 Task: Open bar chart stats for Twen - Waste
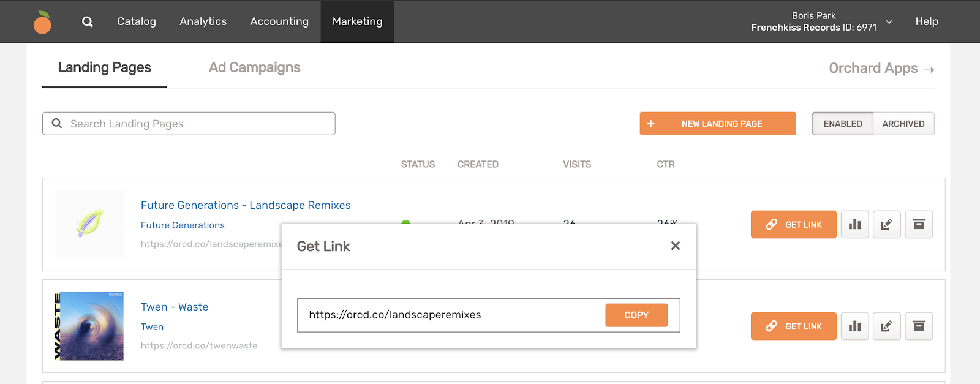[854, 326]
